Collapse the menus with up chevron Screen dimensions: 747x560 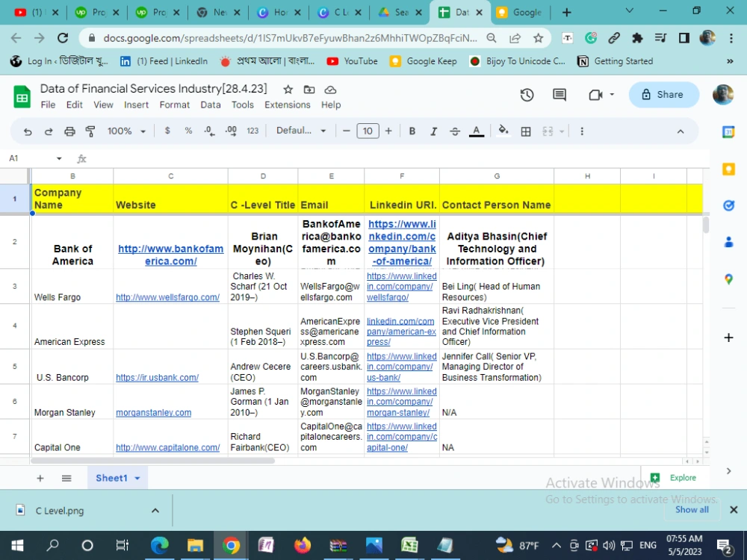click(x=681, y=131)
